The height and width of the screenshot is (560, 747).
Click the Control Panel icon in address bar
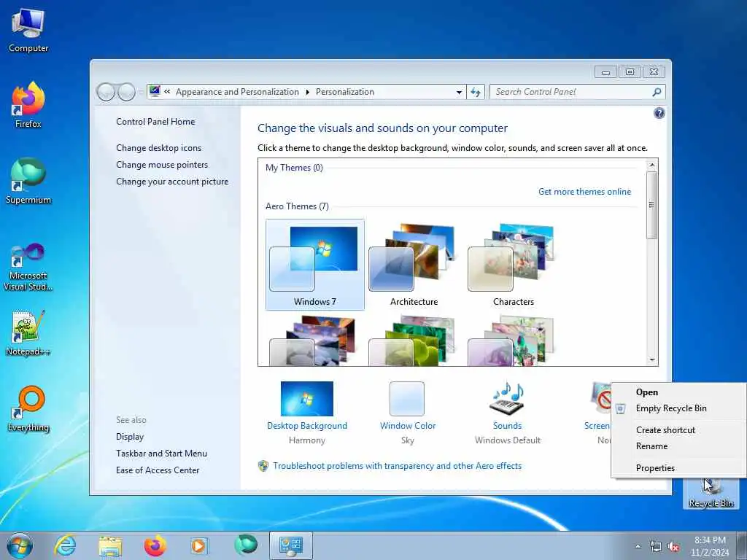(155, 91)
